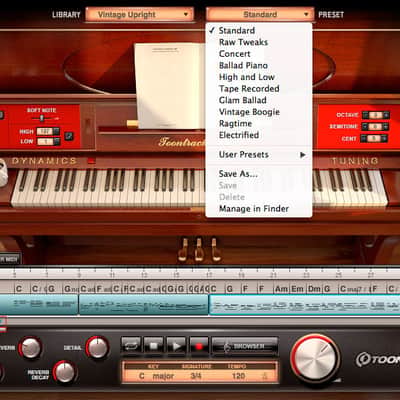Click the '3/4' time signature value
The height and width of the screenshot is (400, 400).
[196, 376]
